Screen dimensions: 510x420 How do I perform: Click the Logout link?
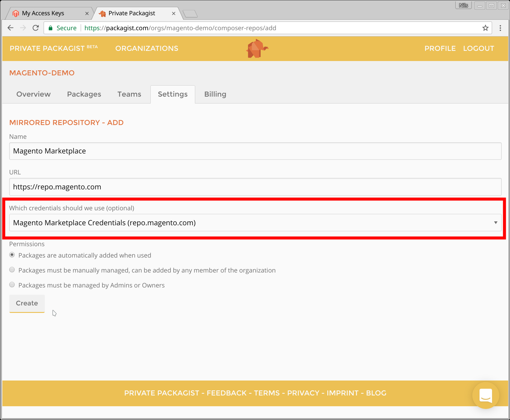pos(479,48)
